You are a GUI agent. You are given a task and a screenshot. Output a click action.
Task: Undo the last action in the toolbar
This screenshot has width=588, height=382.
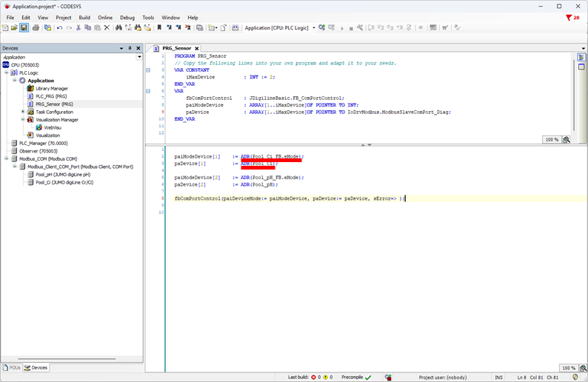[59, 27]
